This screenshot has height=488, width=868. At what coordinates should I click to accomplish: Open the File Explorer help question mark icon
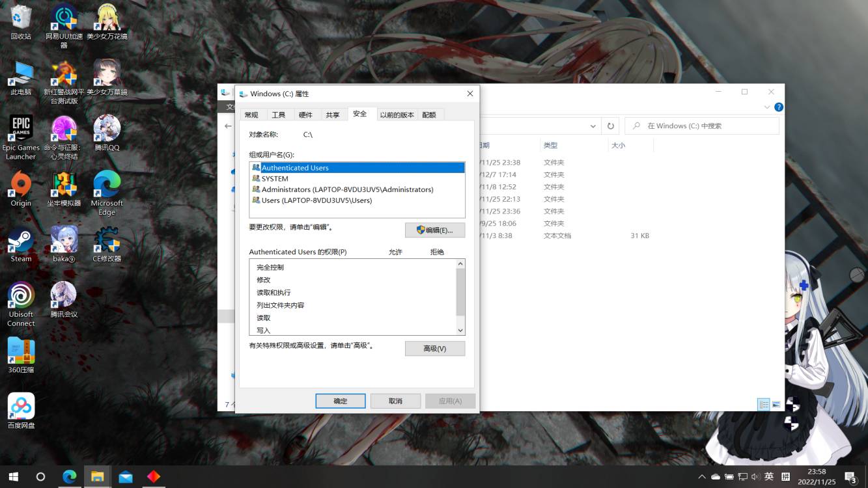pos(778,107)
